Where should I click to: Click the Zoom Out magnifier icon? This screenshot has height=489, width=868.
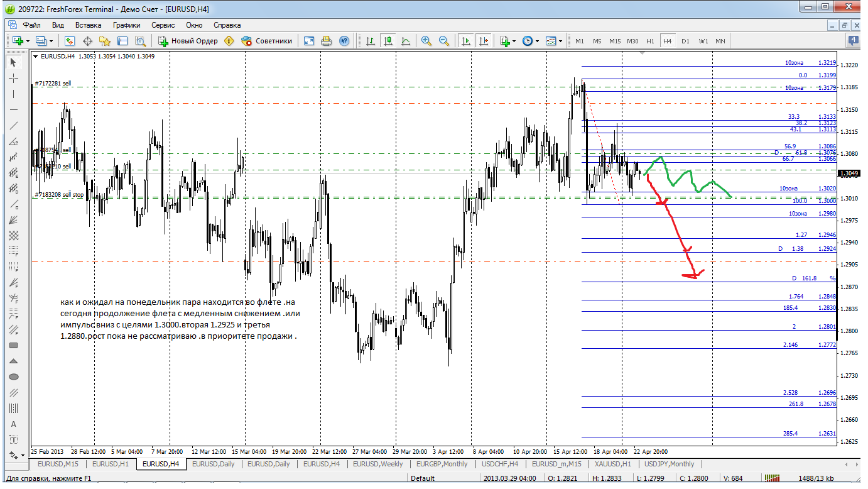pos(444,41)
